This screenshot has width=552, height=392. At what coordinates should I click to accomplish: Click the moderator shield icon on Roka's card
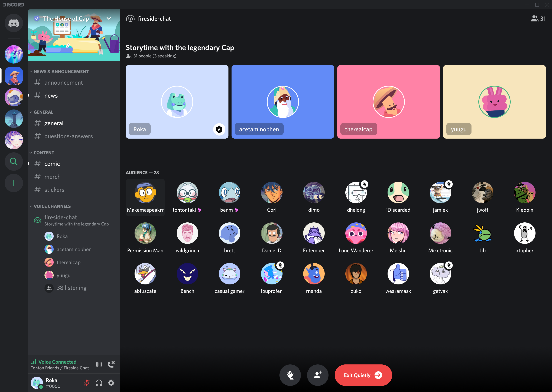click(219, 129)
